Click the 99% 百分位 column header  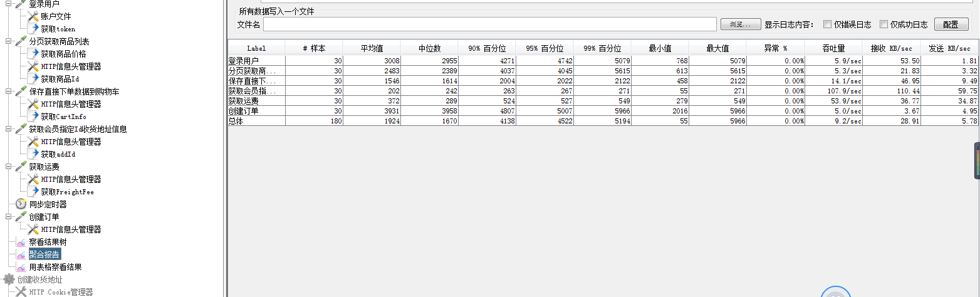pos(602,48)
